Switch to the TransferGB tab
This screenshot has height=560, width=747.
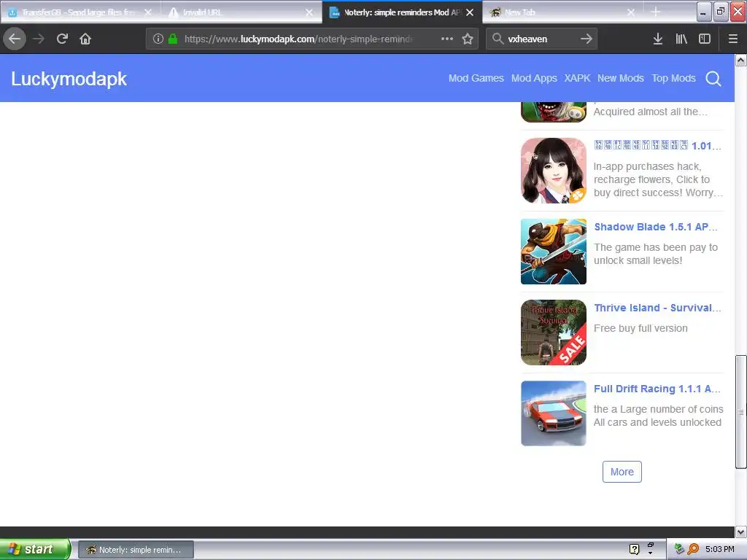point(80,12)
